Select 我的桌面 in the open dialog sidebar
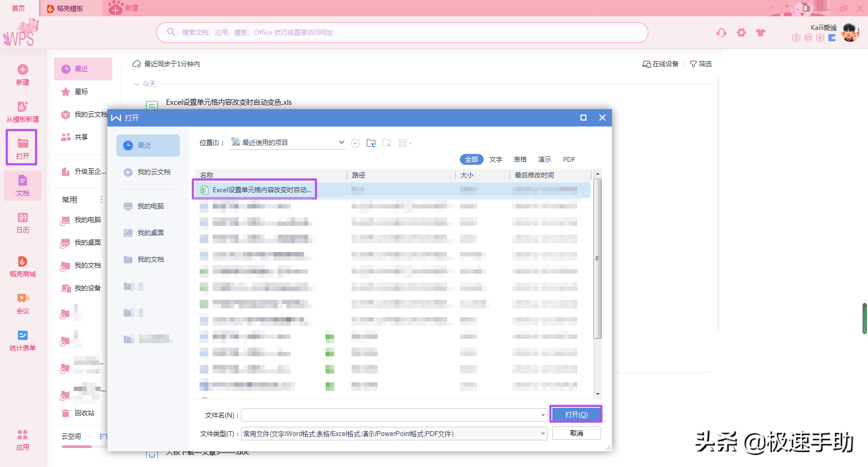This screenshot has width=868, height=467. point(148,233)
